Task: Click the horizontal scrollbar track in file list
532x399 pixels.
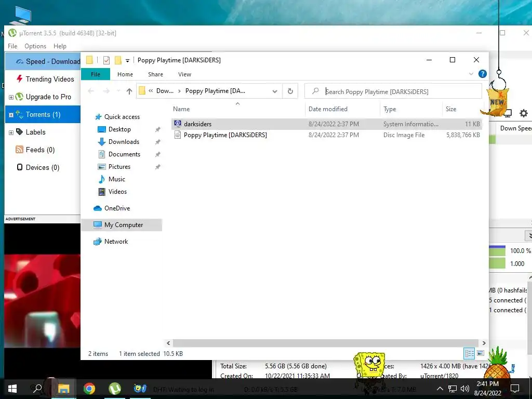Action: (326, 343)
